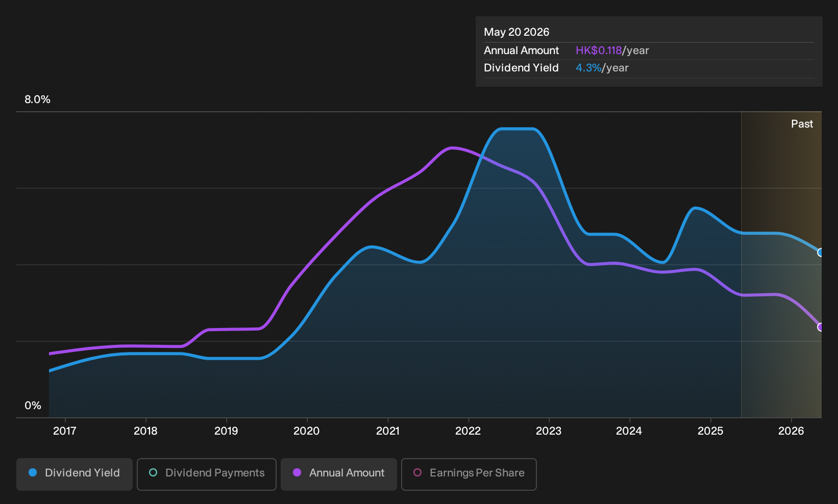Click the tooltip's 'Annual Amount' label

521,51
